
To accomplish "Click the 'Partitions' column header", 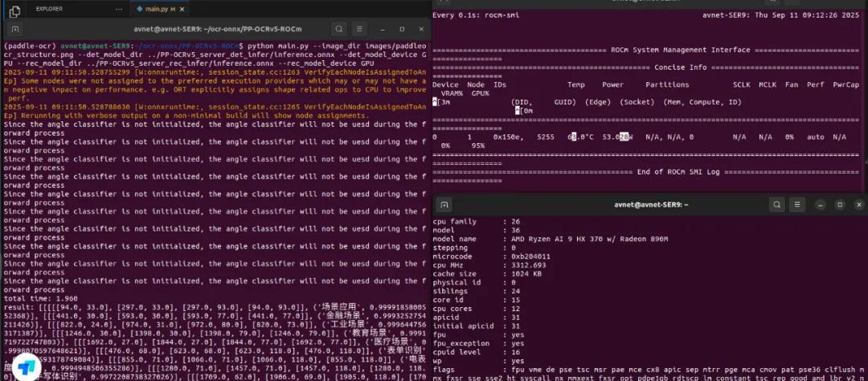I will (x=667, y=84).
